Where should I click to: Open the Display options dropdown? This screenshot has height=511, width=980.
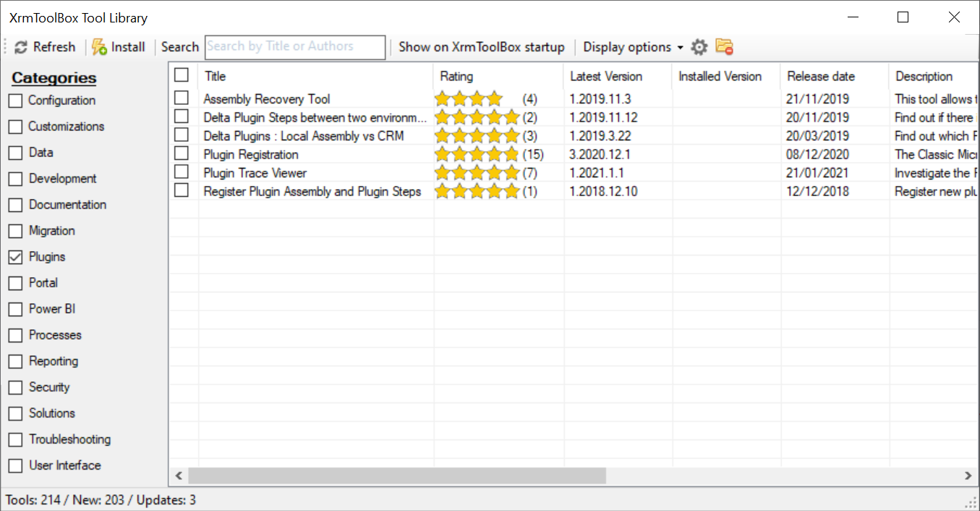633,47
